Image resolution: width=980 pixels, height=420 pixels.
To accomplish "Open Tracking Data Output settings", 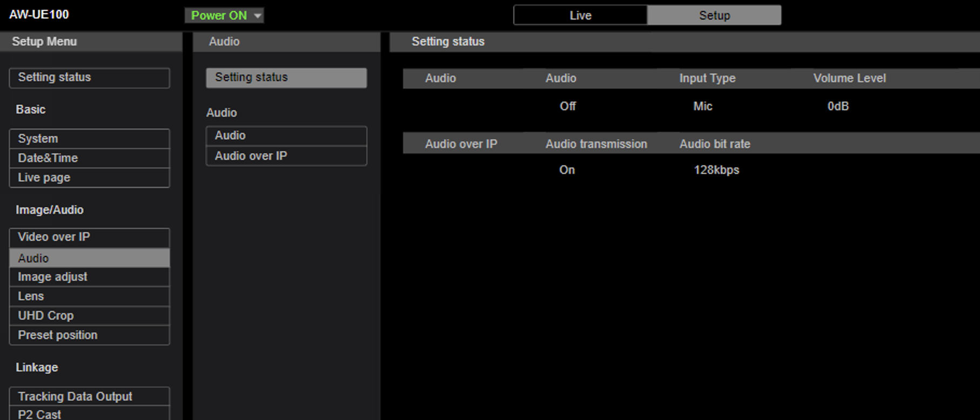I will pos(90,396).
